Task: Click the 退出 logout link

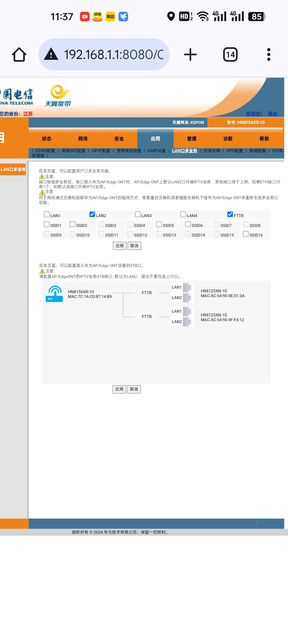Action: tap(272, 114)
